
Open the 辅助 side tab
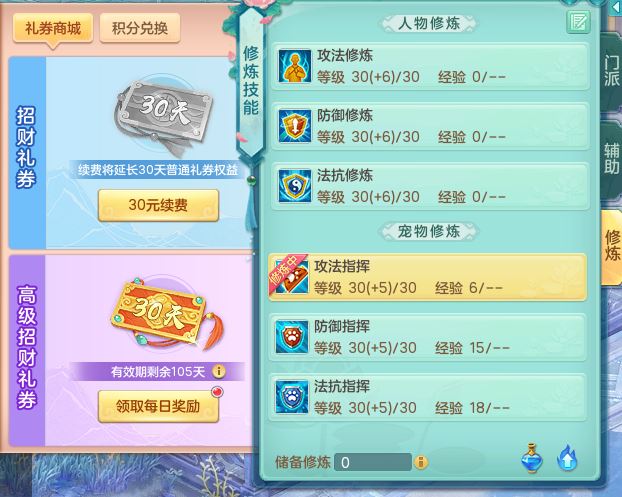point(611,159)
